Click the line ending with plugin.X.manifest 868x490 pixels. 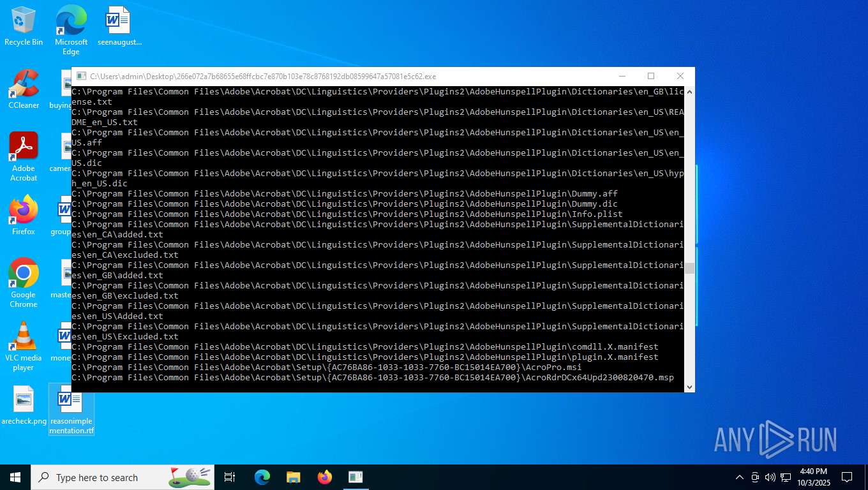tap(365, 357)
